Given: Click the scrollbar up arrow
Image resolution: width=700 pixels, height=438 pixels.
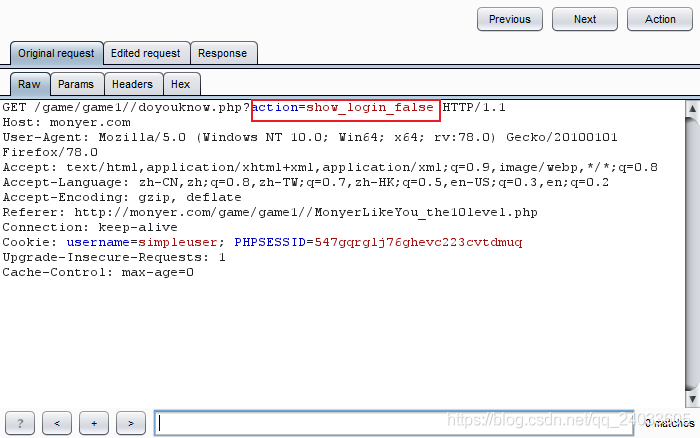Looking at the screenshot, I should [692, 108].
